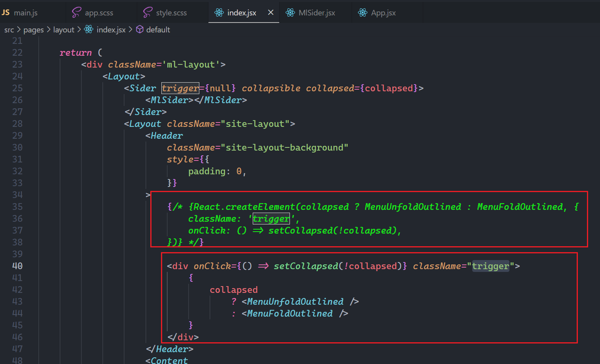Click the JS icon on main.js tab
The image size is (600, 364).
point(6,13)
